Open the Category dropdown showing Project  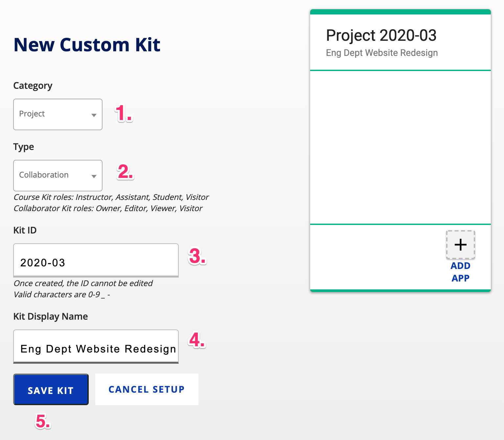click(58, 114)
